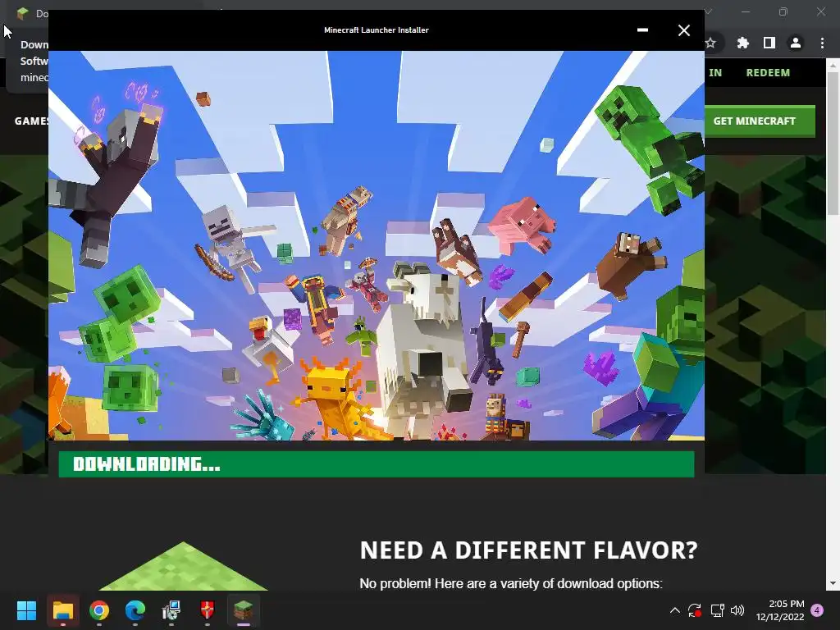Click the scrollbar up arrow on the page

833,65
